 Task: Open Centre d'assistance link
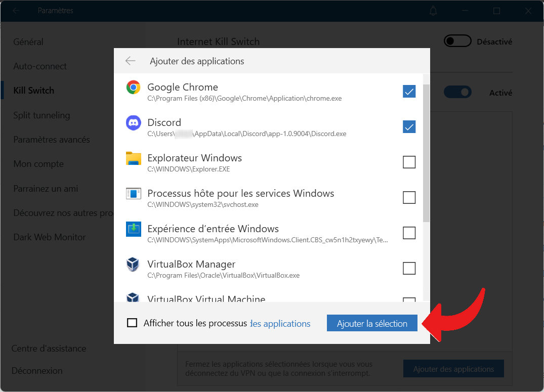coord(49,349)
